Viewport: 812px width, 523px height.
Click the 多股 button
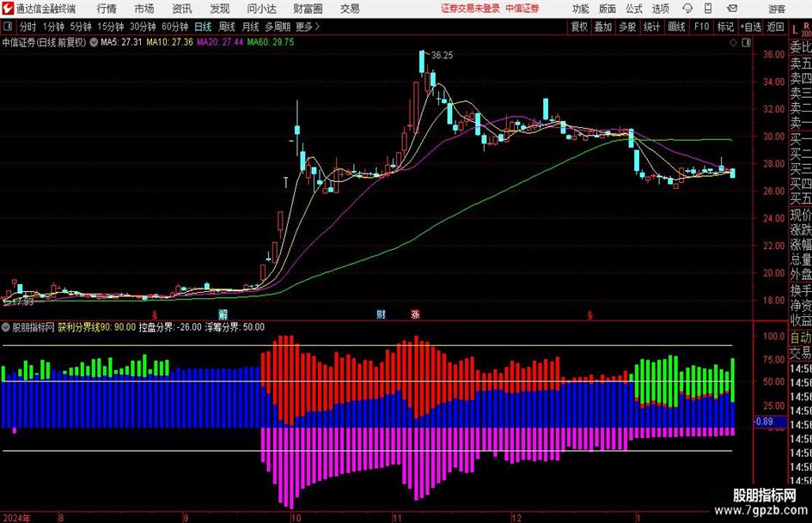click(627, 27)
